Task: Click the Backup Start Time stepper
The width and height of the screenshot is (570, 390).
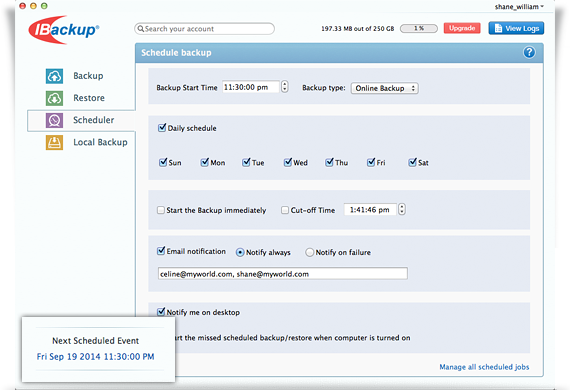Action: [285, 87]
